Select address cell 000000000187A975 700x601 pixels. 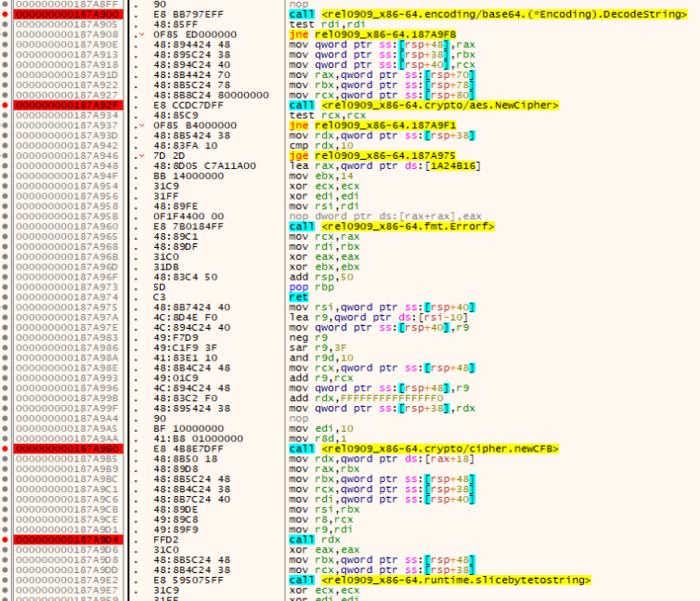point(68,307)
